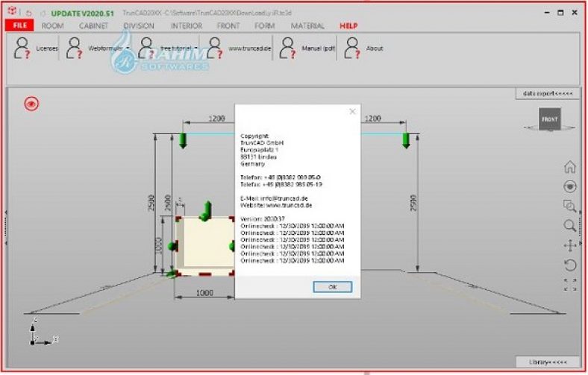Image resolution: width=588 pixels, height=375 pixels.
Task: Click the fit-to-screen expand icon
Action: pos(570,285)
